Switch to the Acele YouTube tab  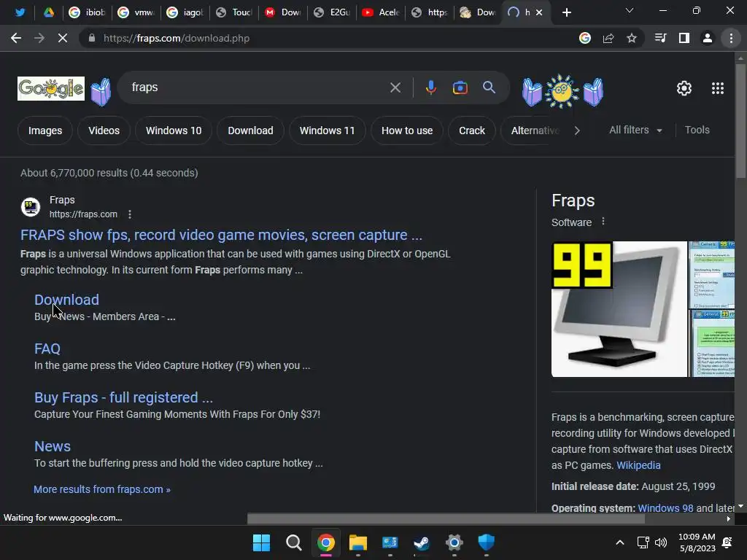pos(380,12)
